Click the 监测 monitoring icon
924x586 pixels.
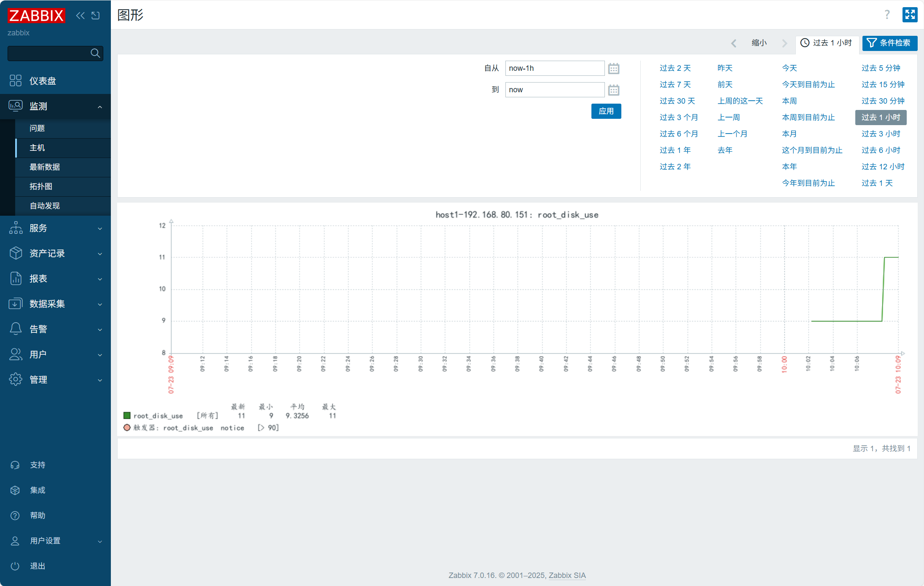(x=16, y=106)
